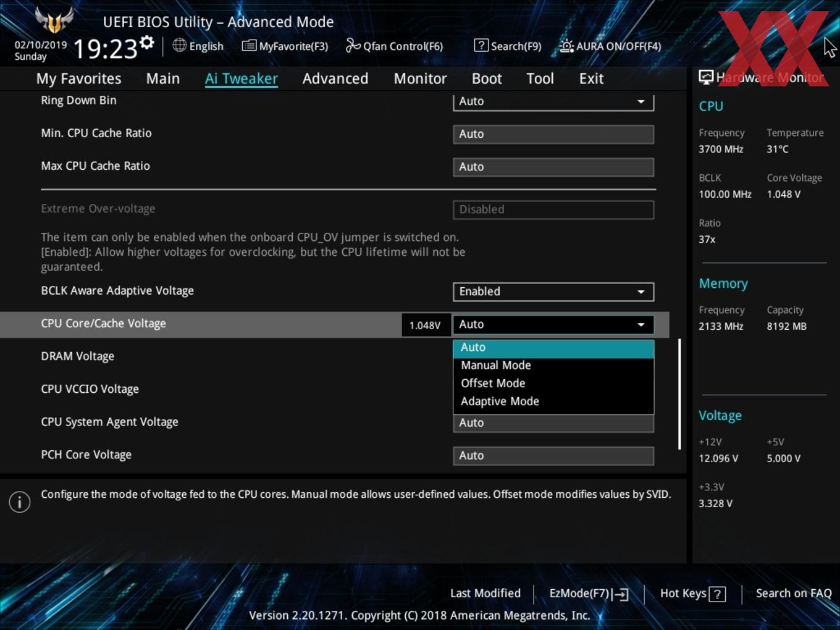Change language via English label
This screenshot has width=840, height=630.
coord(206,46)
